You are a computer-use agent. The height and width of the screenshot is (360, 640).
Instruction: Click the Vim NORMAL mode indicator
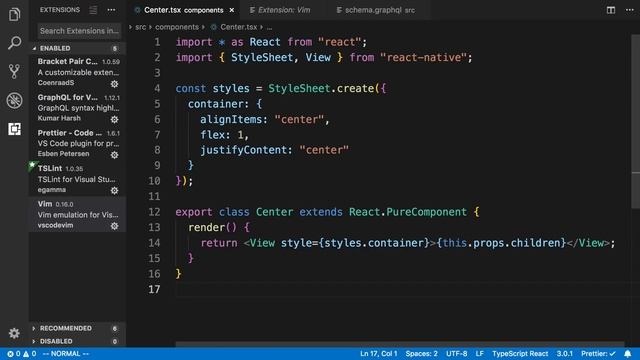point(66,354)
